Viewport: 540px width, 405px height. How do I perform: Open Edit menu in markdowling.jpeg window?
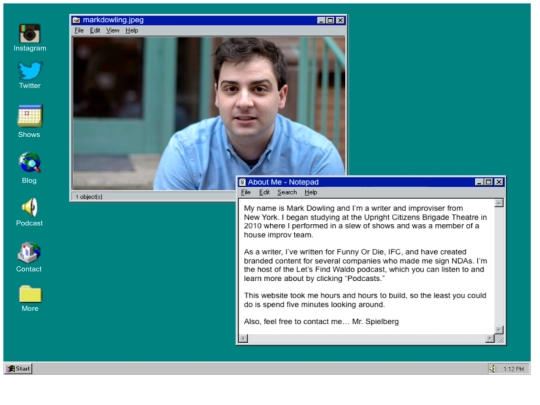tap(95, 30)
